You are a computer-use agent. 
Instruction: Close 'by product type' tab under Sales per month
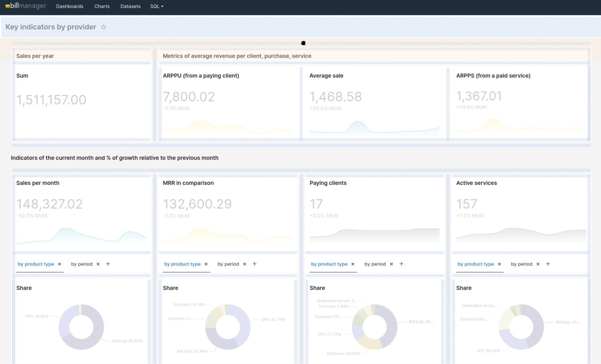[60, 264]
